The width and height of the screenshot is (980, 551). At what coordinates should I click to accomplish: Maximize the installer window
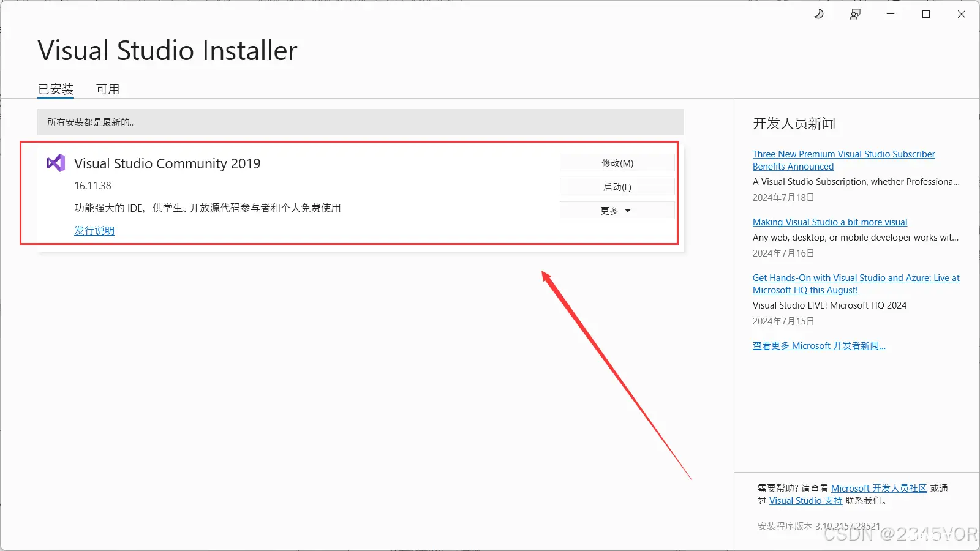(926, 14)
